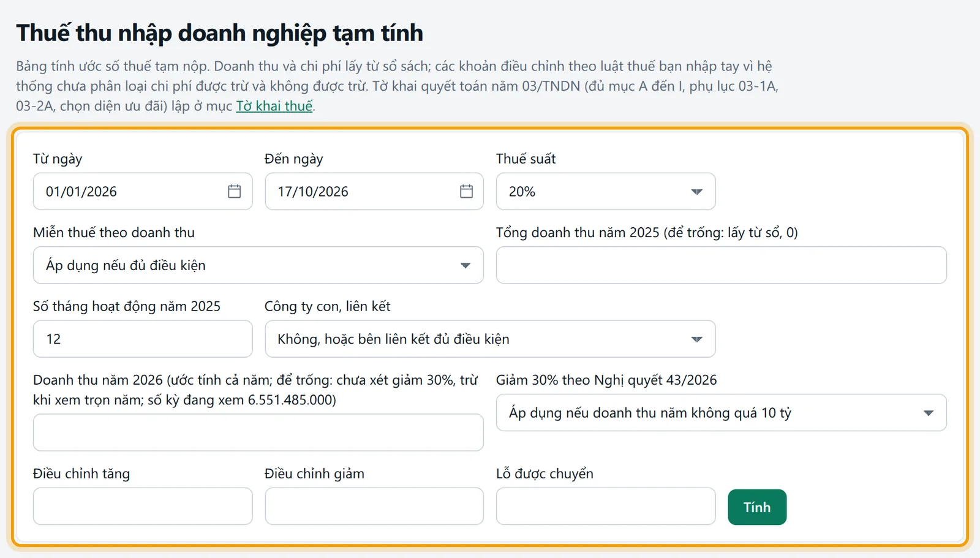Image resolution: width=980 pixels, height=558 pixels.
Task: Click the Điều chỉnh giảm input box
Action: 374,507
